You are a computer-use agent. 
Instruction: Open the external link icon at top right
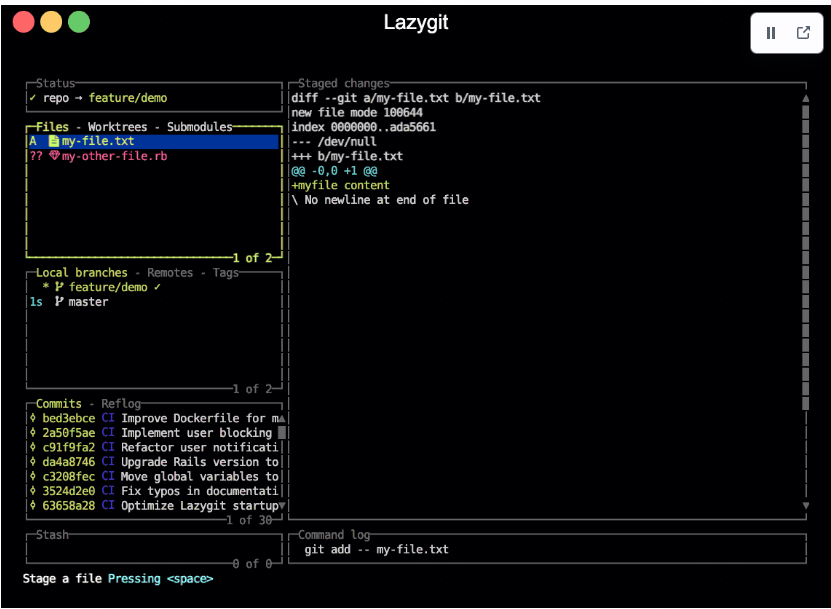[803, 33]
